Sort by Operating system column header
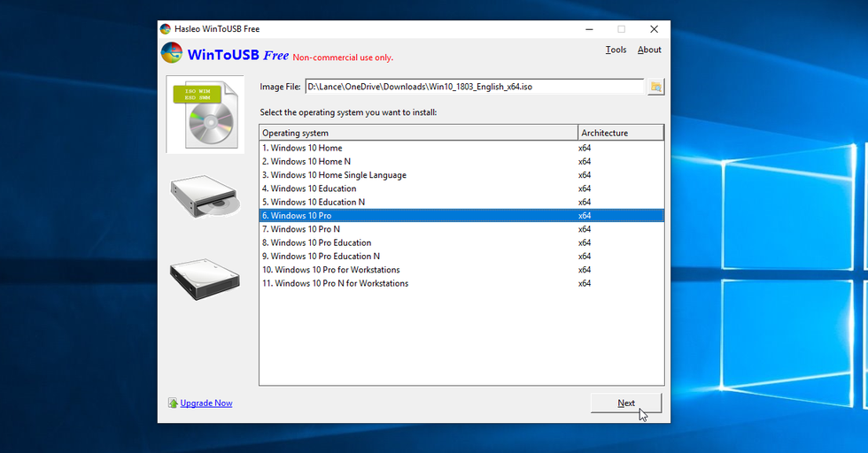Viewport: 868px width, 453px height. [x=418, y=133]
